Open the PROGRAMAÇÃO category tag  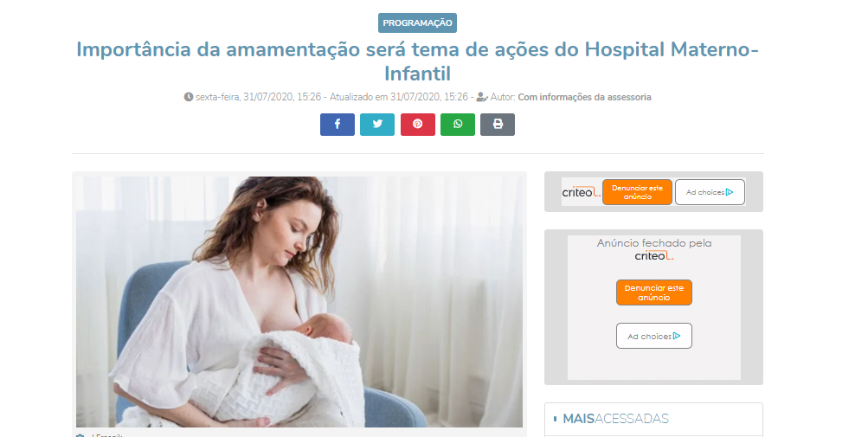[417, 23]
